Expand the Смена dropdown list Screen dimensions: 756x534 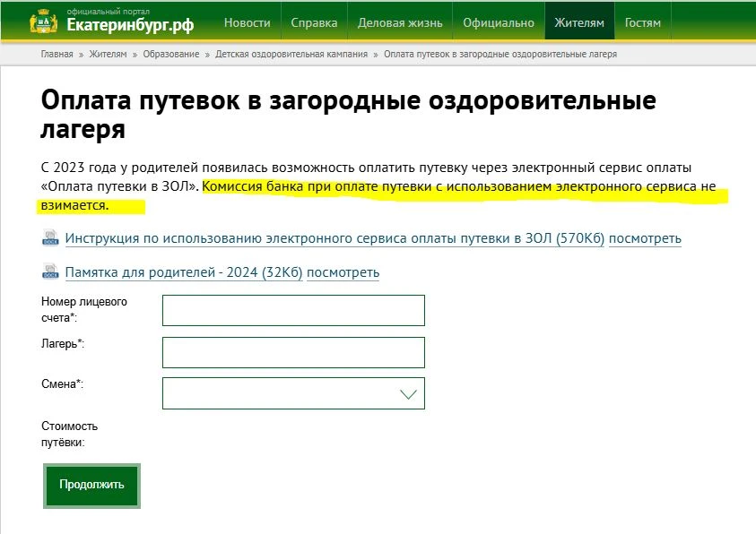click(292, 393)
